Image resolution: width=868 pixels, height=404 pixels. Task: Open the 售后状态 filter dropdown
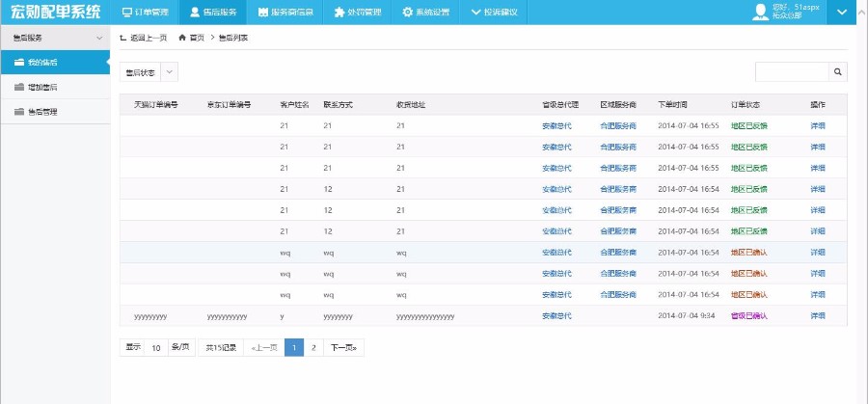pos(149,72)
